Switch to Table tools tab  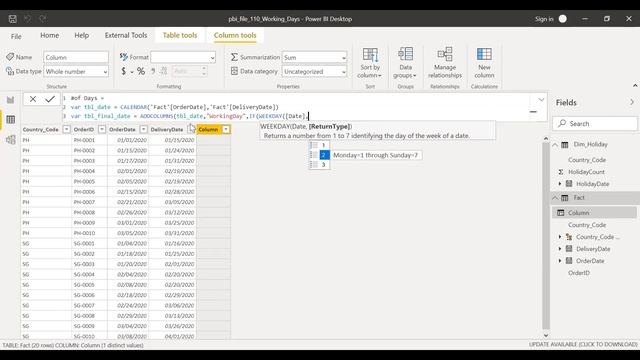180,36
